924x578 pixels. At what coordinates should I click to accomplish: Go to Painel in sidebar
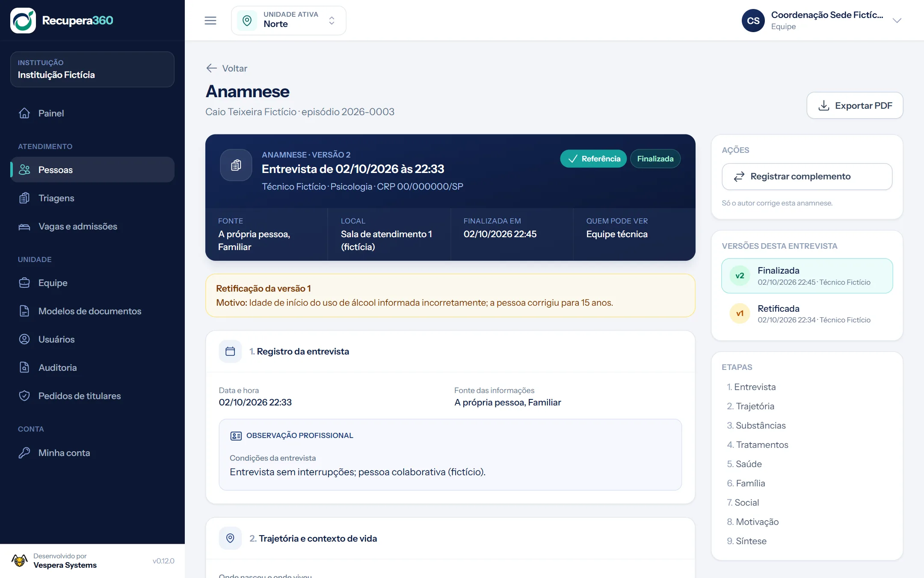[92, 113]
